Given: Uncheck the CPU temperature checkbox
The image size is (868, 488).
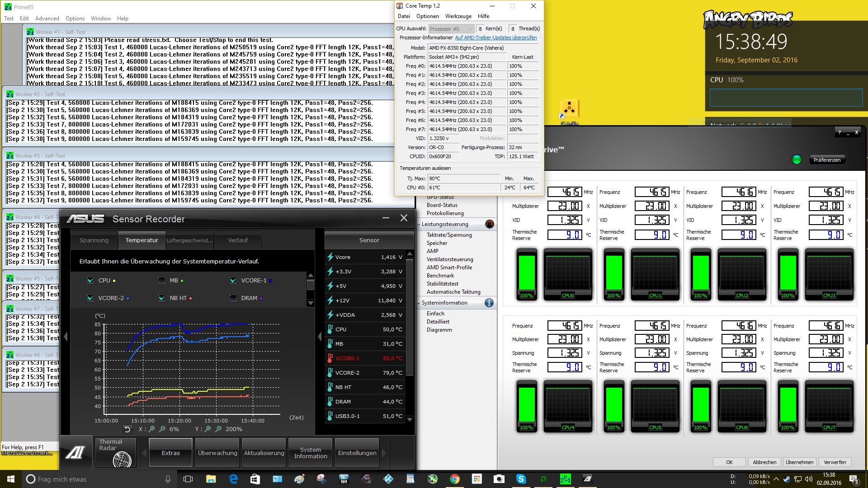Looking at the screenshot, I should pyautogui.click(x=90, y=281).
